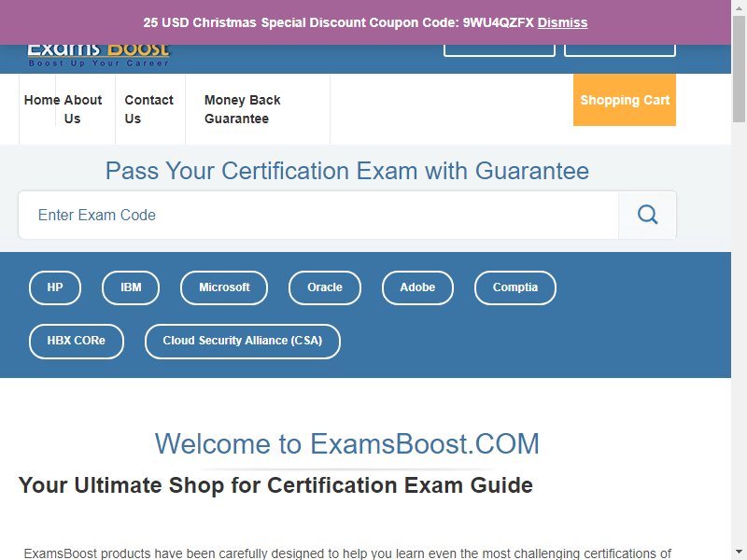Open the HBX CORe exams
Image resolution: width=747 pixels, height=560 pixels.
tap(77, 341)
